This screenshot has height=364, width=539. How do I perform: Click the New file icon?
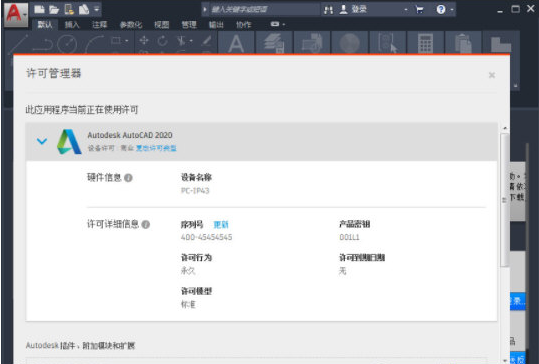(39, 10)
